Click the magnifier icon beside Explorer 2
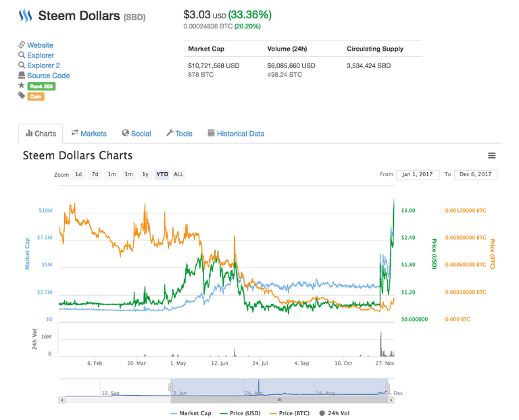The image size is (519, 420). pyautogui.click(x=22, y=65)
